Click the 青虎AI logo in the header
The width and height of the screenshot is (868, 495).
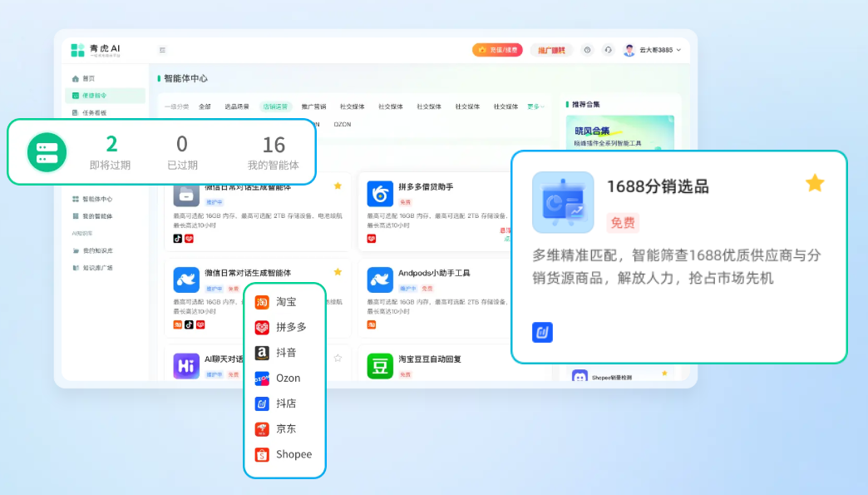click(96, 50)
